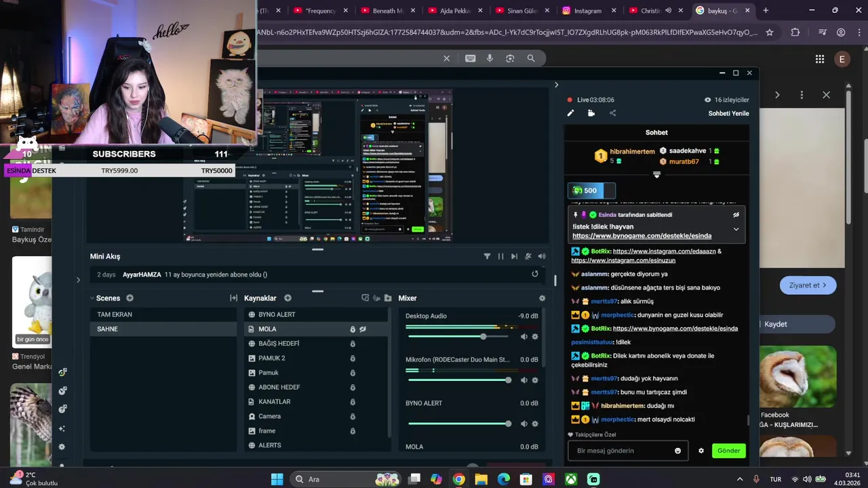Screen dimensions: 868x488
Task: Select the SAHNE scene
Action: pyautogui.click(x=164, y=329)
